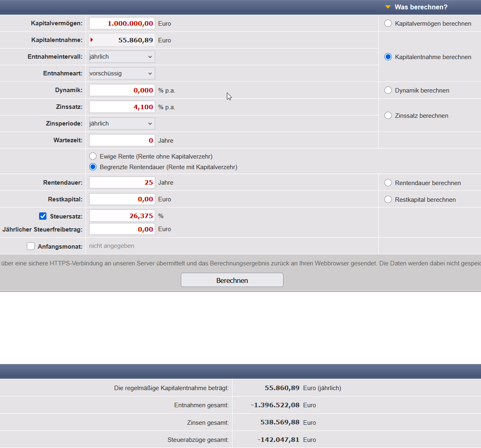
Task: Choose 'Zinssatz berechnen' option
Action: tap(388, 115)
